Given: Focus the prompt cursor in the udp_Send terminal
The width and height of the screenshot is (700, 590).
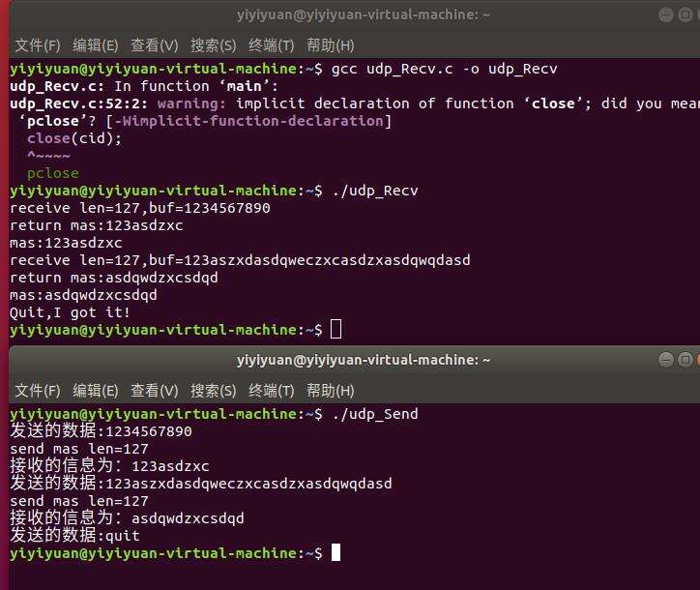Looking at the screenshot, I should [335, 553].
